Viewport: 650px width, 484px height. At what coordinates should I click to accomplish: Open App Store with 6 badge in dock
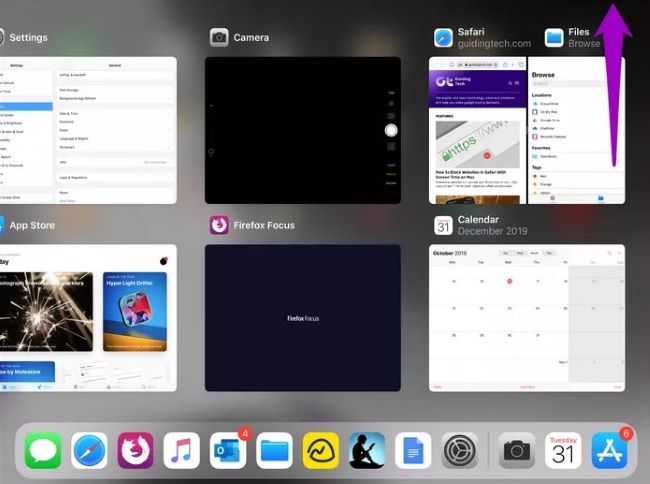pyautogui.click(x=609, y=450)
